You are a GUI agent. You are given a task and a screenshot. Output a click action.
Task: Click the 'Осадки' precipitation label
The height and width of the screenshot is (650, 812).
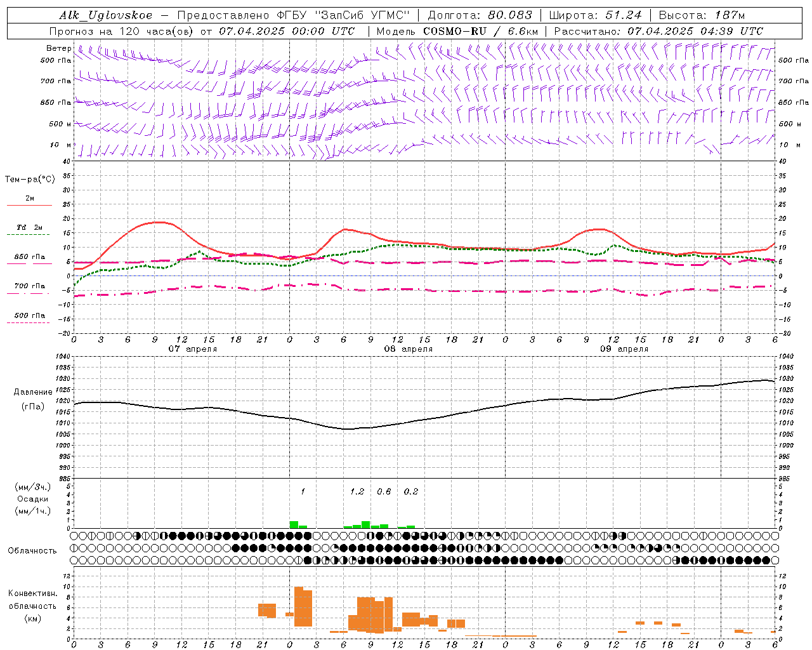pos(33,500)
